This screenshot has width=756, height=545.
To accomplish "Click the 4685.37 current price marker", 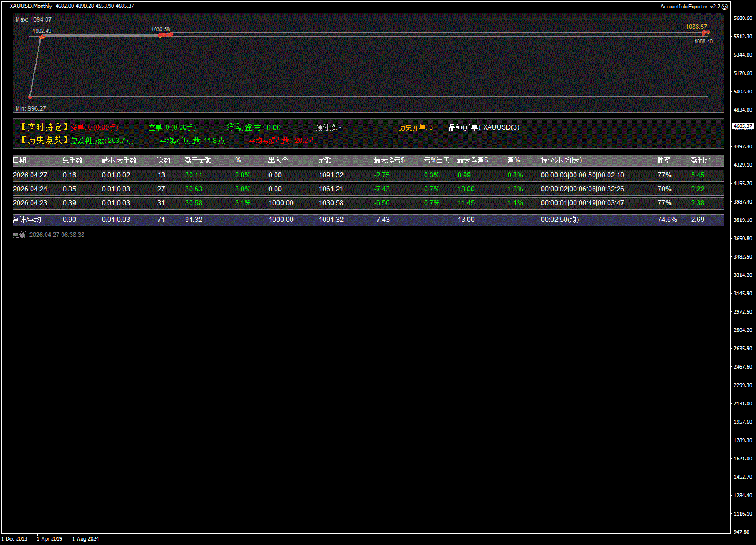I will point(743,126).
